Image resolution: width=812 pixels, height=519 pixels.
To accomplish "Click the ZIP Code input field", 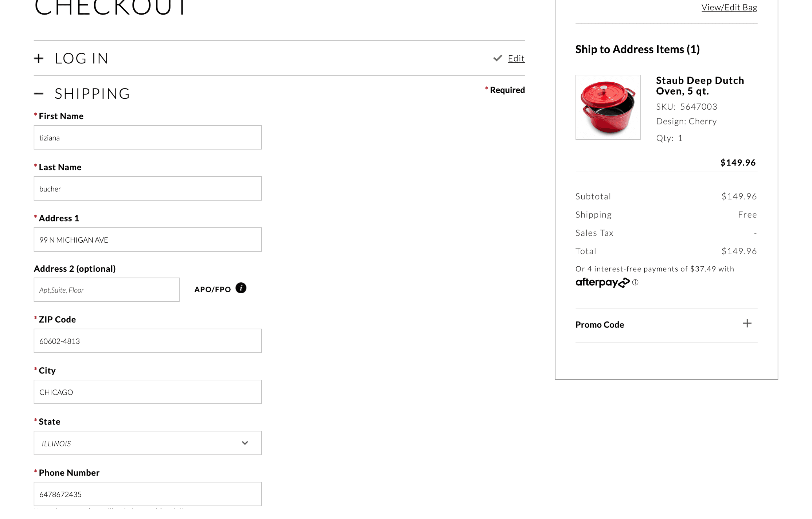I will (147, 341).
